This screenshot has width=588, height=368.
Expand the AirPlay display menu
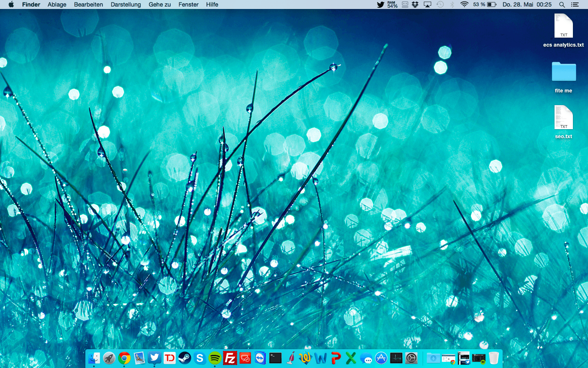(428, 4)
